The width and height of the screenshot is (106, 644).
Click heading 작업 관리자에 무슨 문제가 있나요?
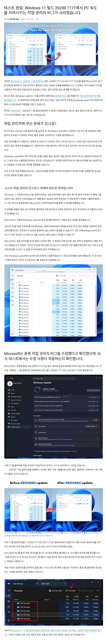click(30, 123)
